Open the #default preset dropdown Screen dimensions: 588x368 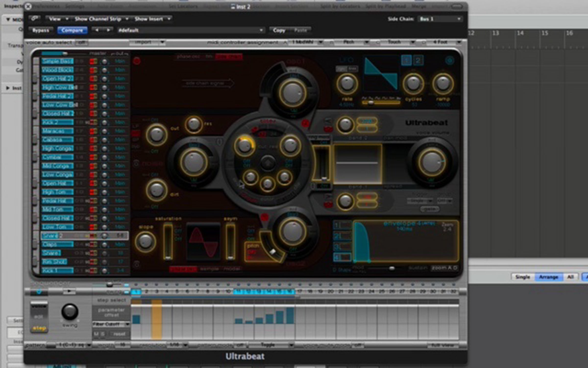pos(190,30)
